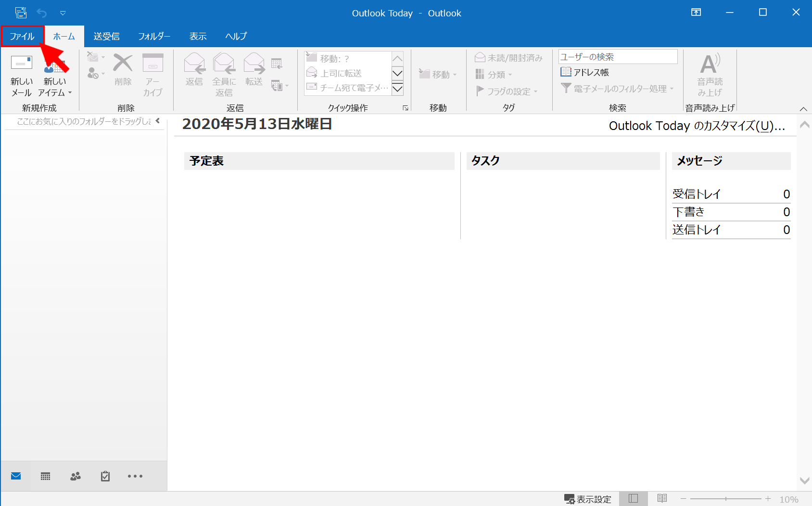
Task: Click the Mail icon in navigation bar
Action: (x=16, y=476)
